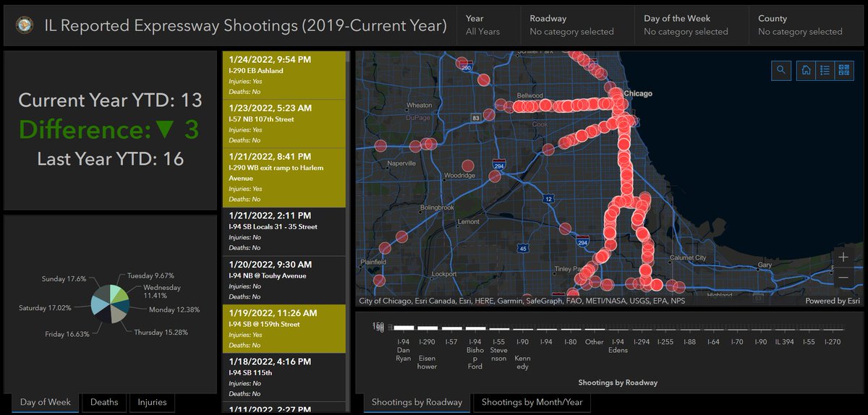Open the County category selector

pos(807,25)
